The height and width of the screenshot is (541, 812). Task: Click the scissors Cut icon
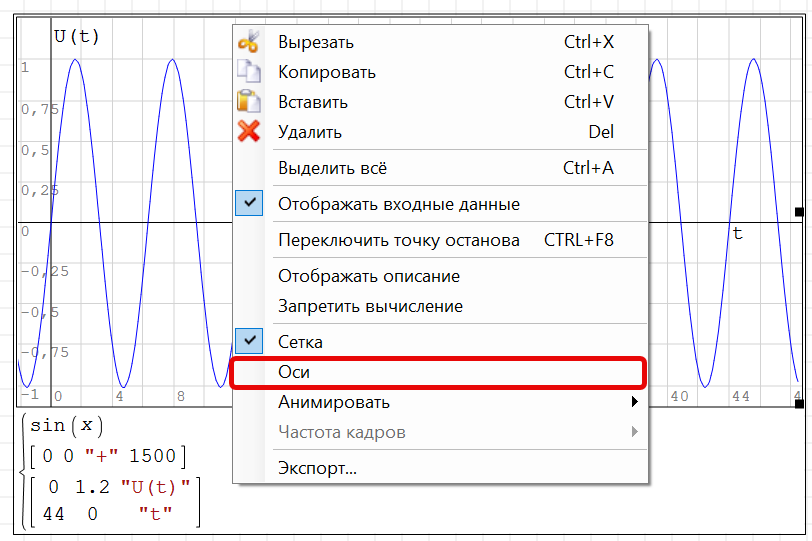(248, 42)
